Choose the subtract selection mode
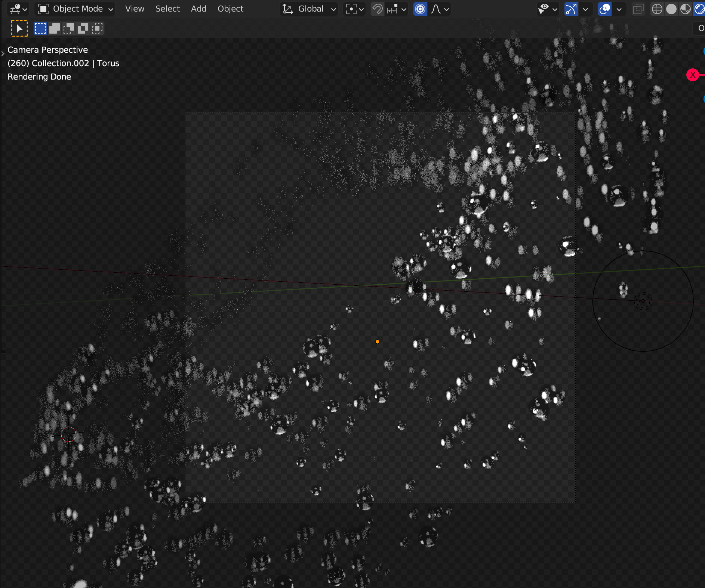This screenshot has height=588, width=705. [x=69, y=28]
